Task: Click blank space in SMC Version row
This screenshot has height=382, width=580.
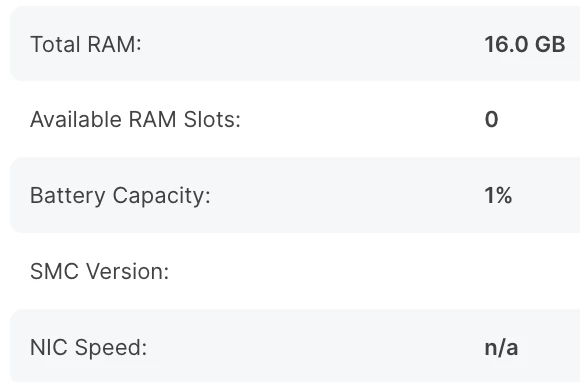Action: click(326, 271)
